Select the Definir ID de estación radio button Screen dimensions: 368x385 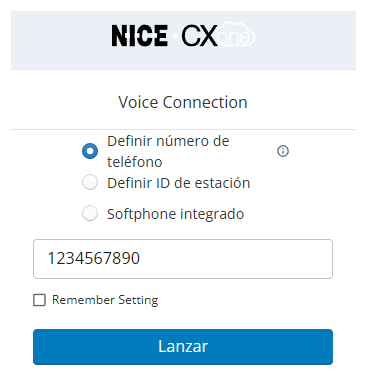click(x=90, y=182)
